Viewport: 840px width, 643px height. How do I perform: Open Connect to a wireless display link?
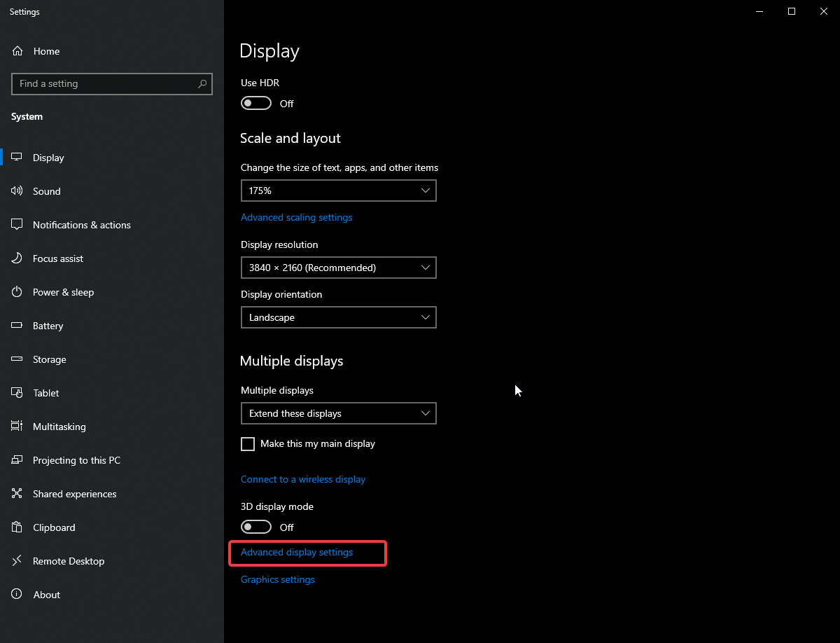point(303,479)
